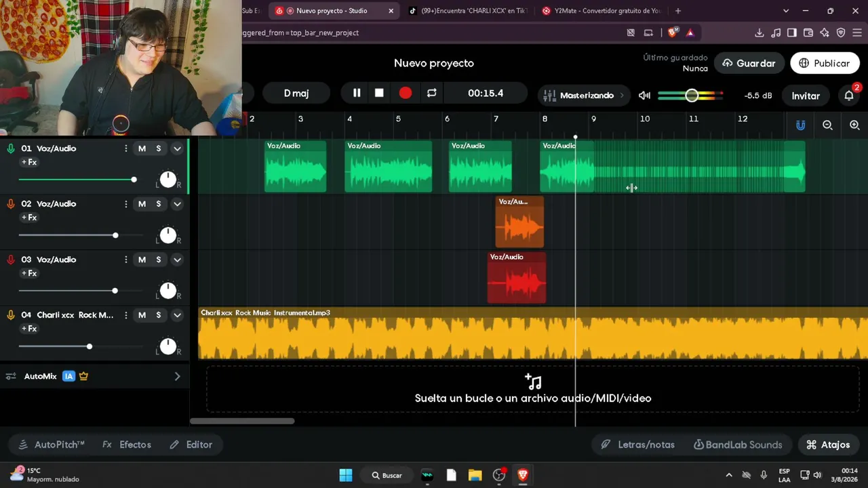The height and width of the screenshot is (488, 868).
Task: Open File Explorer from the taskbar
Action: [475, 475]
